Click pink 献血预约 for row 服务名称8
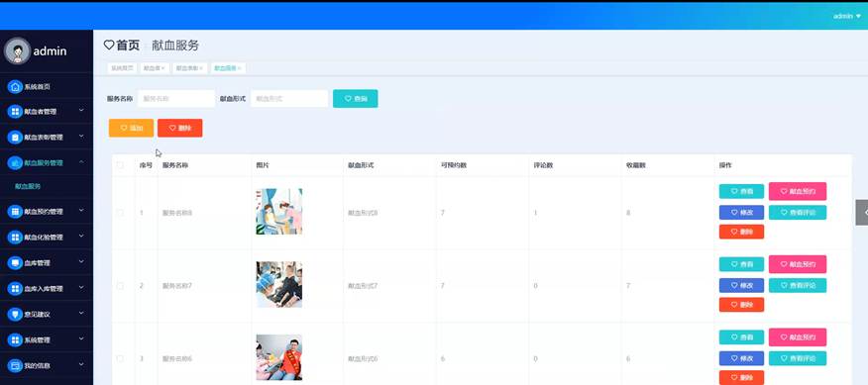Image resolution: width=868 pixels, height=385 pixels. (x=797, y=191)
